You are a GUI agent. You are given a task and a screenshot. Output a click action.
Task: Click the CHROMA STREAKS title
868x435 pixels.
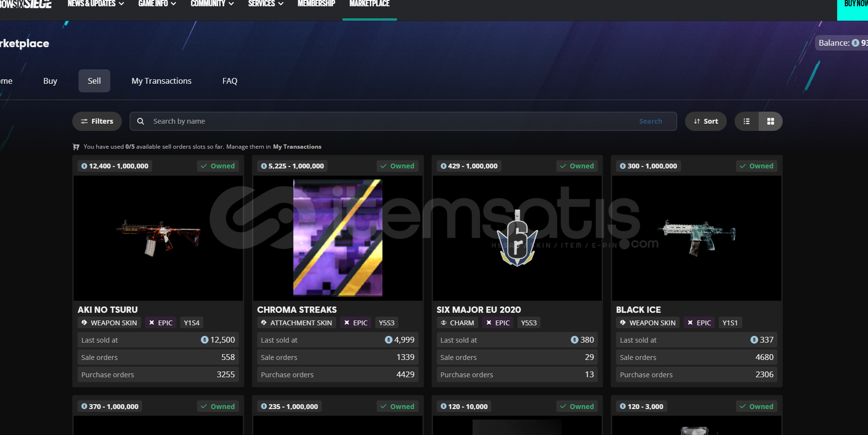click(297, 310)
